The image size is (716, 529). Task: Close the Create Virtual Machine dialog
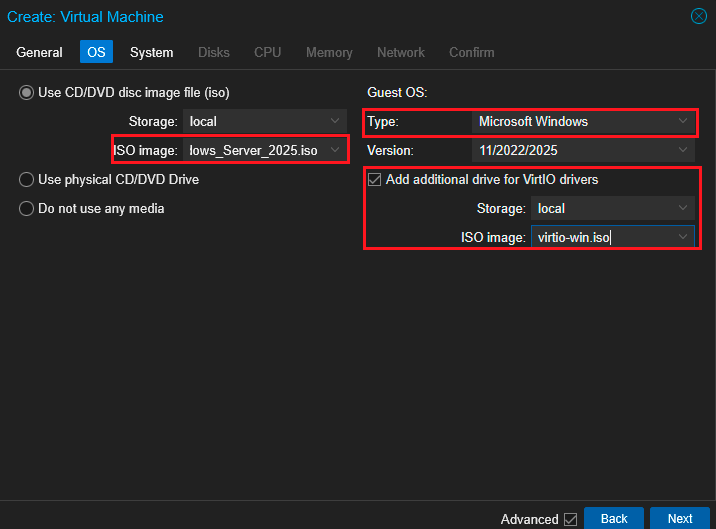699,16
